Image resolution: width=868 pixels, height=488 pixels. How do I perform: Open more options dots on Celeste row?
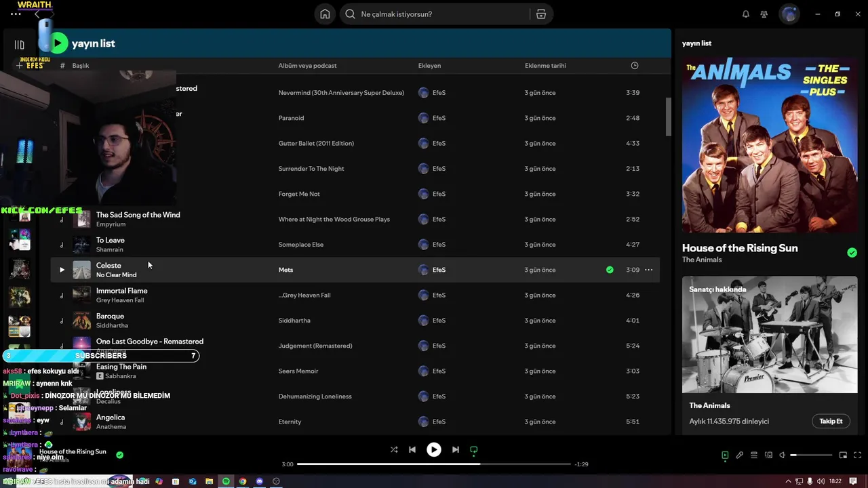tap(648, 270)
